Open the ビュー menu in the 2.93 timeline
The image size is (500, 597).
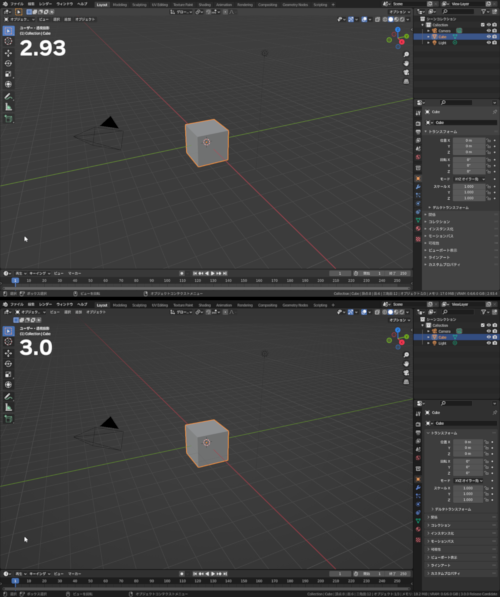58,273
